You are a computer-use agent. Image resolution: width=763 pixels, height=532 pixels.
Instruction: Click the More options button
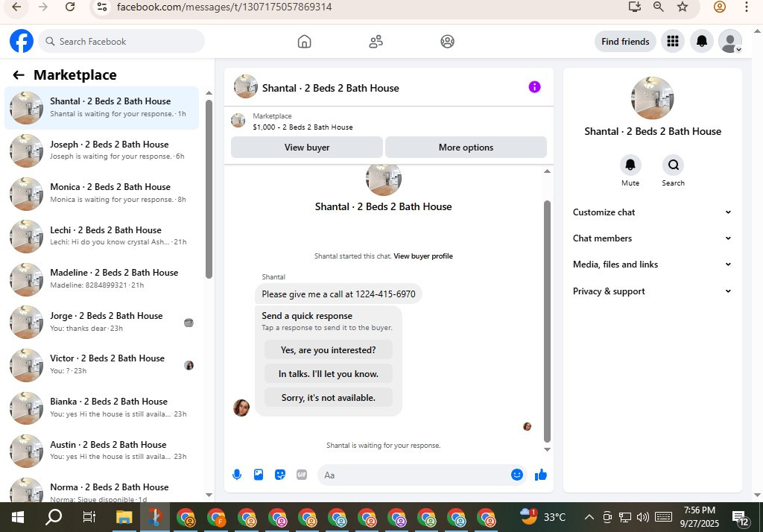pyautogui.click(x=466, y=148)
